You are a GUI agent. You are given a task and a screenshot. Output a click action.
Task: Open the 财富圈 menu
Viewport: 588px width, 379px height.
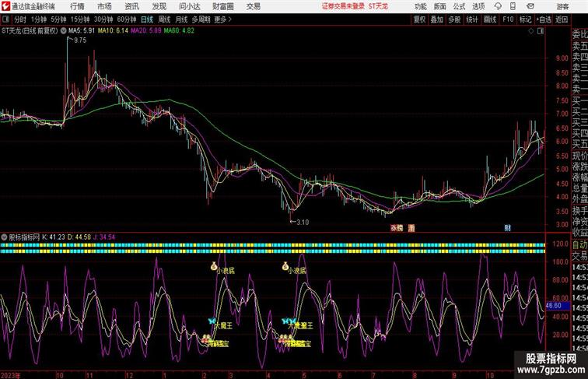223,6
